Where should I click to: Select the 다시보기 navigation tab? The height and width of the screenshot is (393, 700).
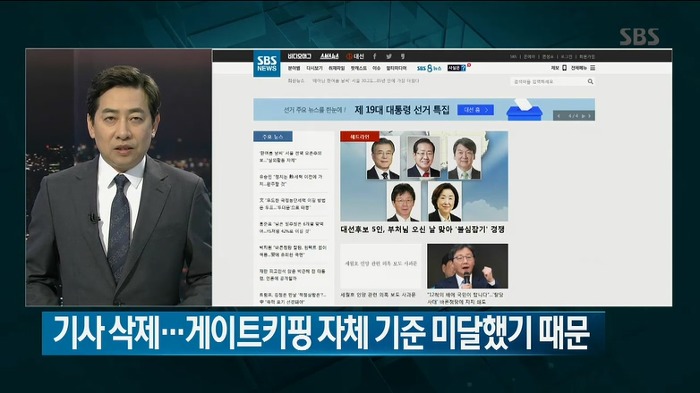314,68
